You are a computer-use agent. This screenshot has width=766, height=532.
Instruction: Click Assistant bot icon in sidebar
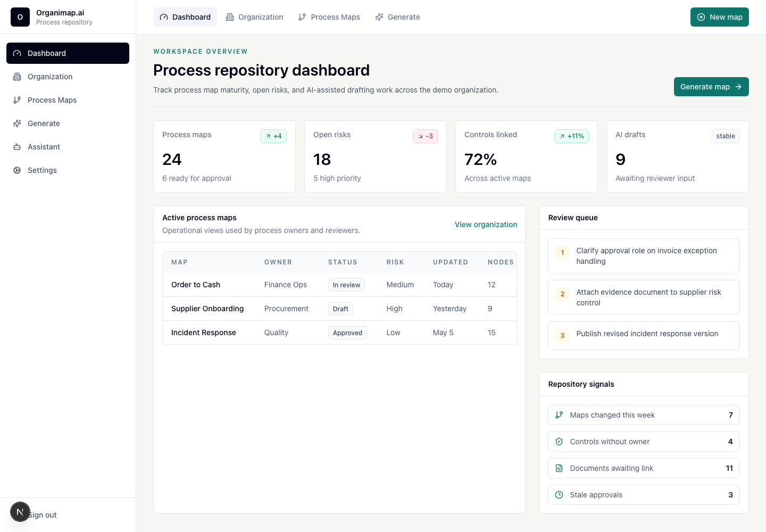tap(17, 147)
